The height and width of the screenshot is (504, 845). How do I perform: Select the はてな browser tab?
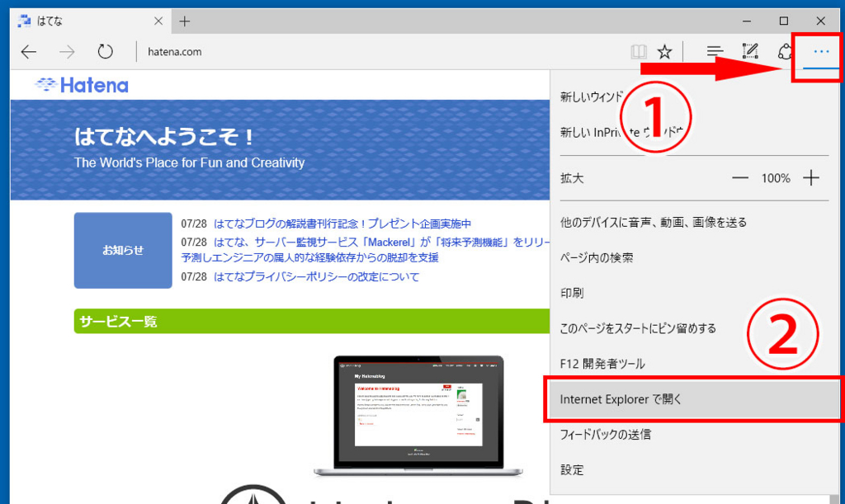click(x=91, y=21)
